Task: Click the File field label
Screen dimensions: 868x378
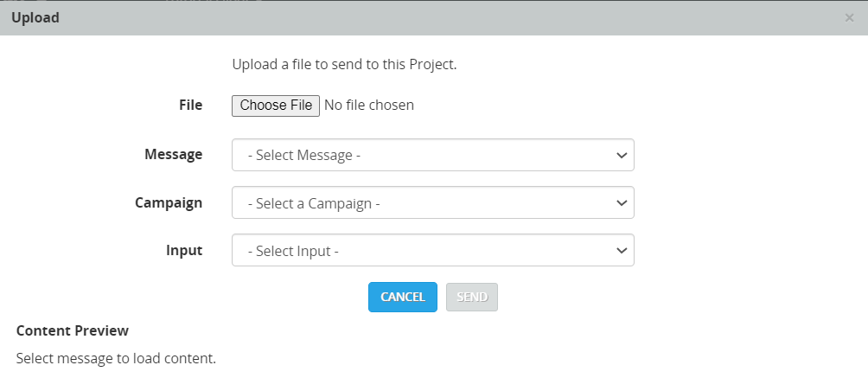Action: pos(190,105)
